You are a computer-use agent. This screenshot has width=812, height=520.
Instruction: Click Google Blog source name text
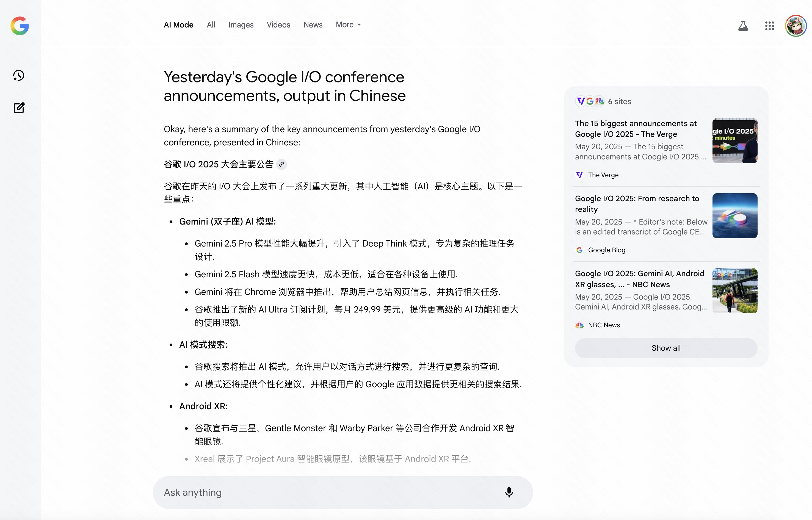[x=606, y=250]
